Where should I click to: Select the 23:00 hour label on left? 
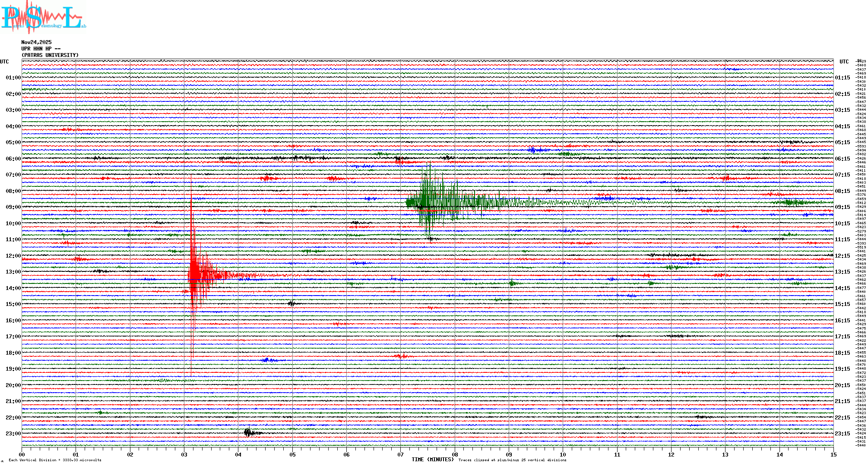[x=13, y=434]
